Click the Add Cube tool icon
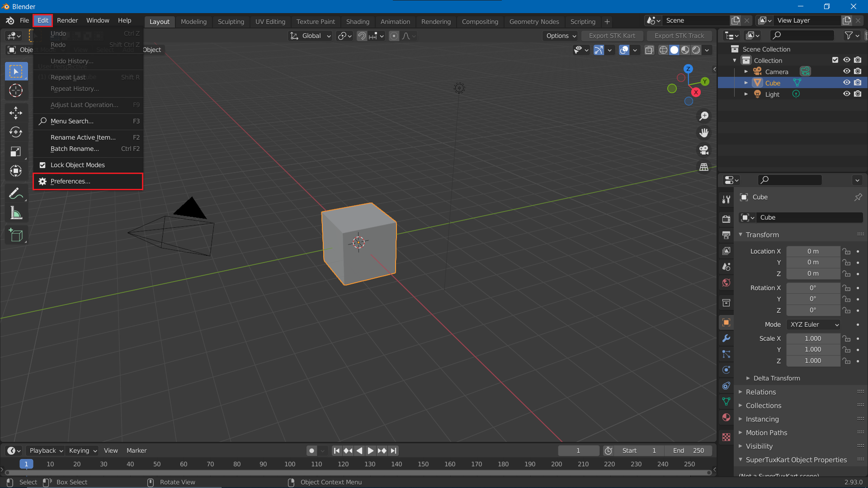 [x=16, y=235]
